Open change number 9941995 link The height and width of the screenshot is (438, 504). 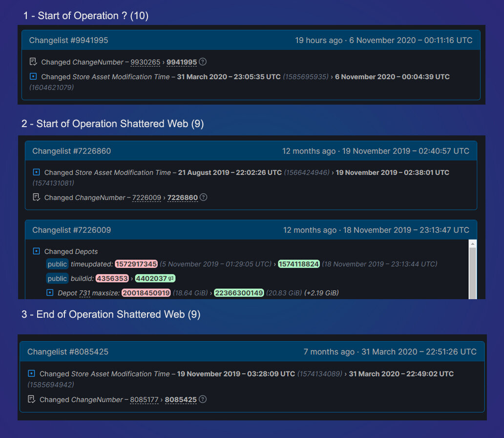pos(182,62)
